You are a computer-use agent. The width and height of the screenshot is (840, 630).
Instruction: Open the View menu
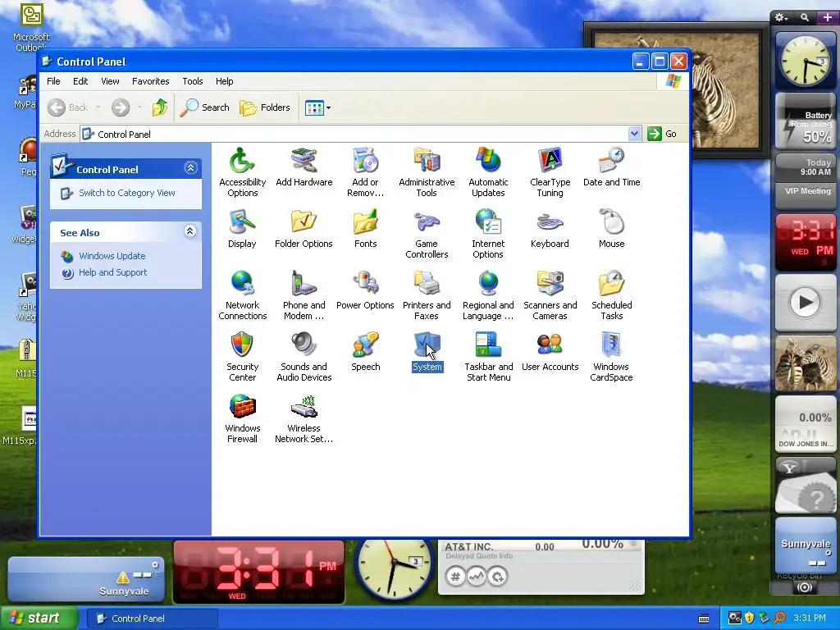click(110, 81)
